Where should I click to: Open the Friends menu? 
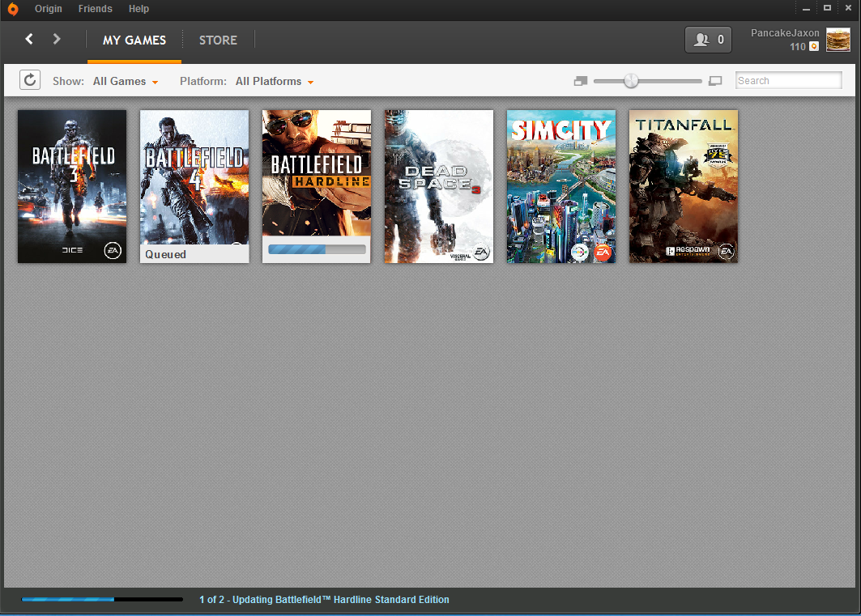tap(95, 9)
